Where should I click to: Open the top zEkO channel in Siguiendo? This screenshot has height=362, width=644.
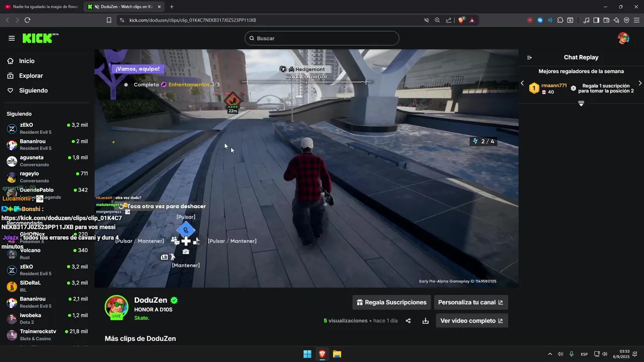click(x=47, y=128)
